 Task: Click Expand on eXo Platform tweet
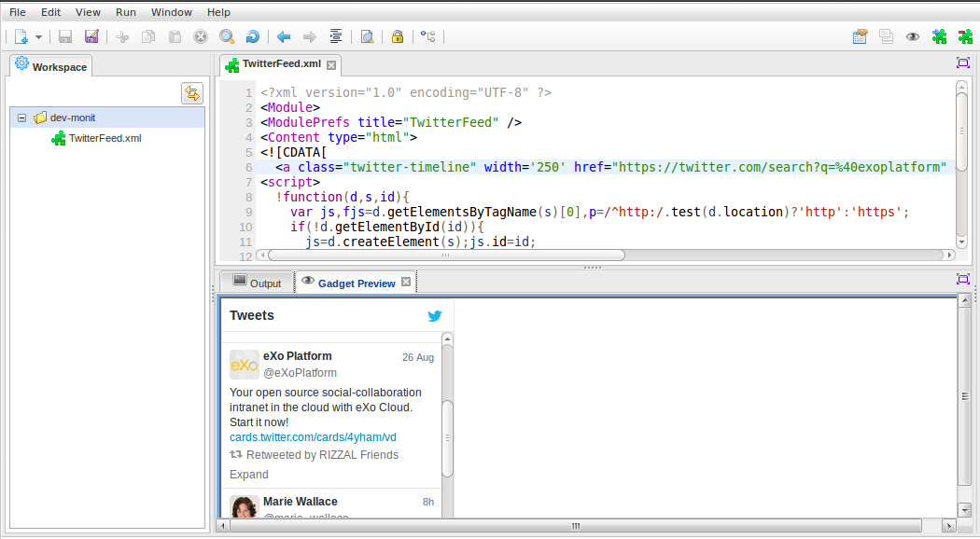tap(249, 475)
